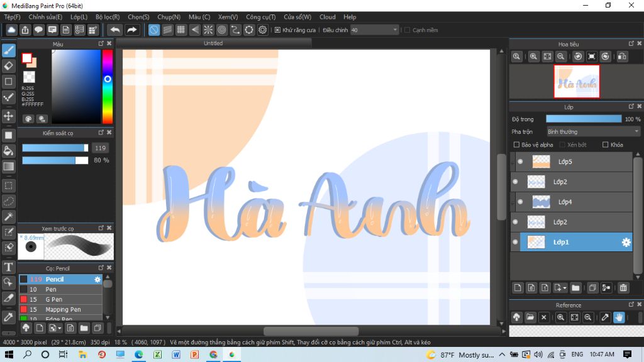Adjust brush size slider at 119

[55, 148]
